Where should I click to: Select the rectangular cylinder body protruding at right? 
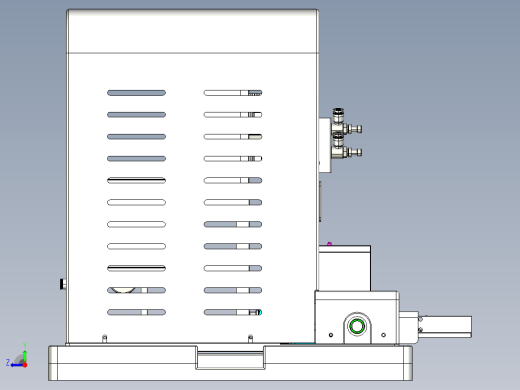445,327
